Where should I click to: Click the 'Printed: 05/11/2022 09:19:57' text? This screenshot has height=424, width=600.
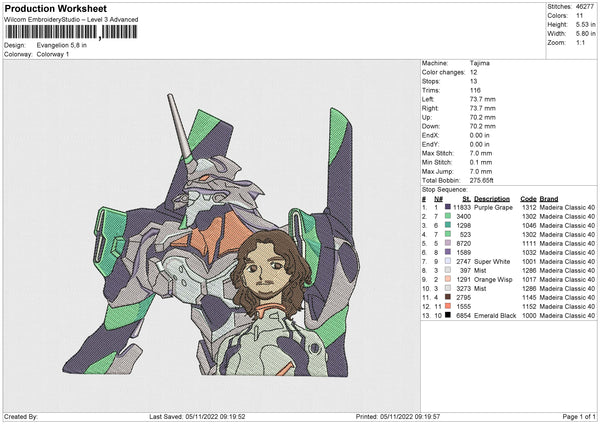coord(398,416)
